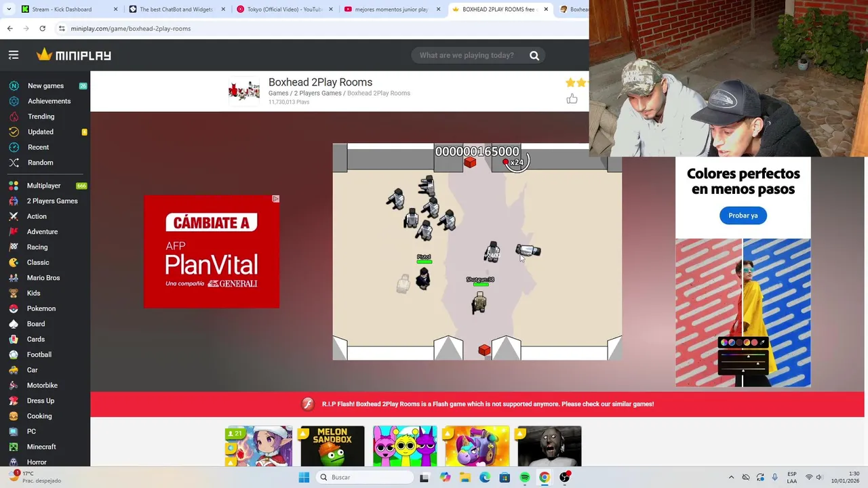Screen dimensions: 868x488
Task: Open the weather widget showing 17°C
Action: pos(34,477)
